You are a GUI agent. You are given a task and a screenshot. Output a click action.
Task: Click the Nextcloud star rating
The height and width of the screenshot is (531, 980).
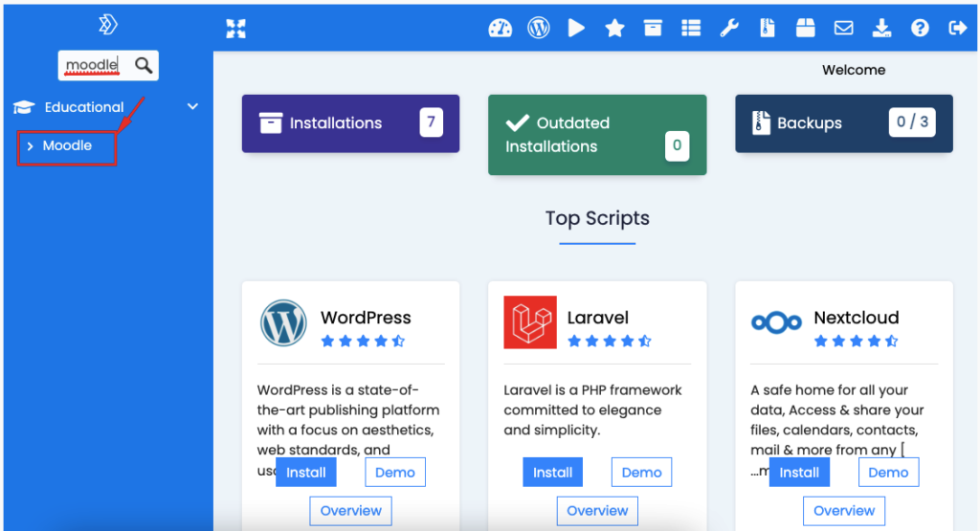857,342
